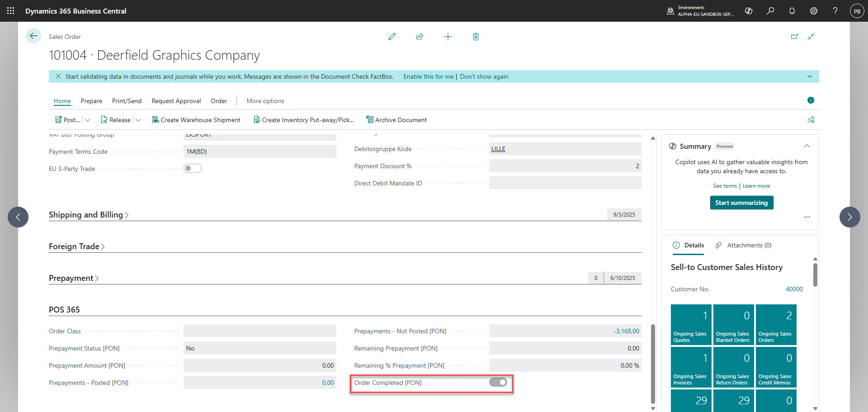This screenshot has width=868, height=412.
Task: Open customer number 40000 link
Action: coord(794,289)
